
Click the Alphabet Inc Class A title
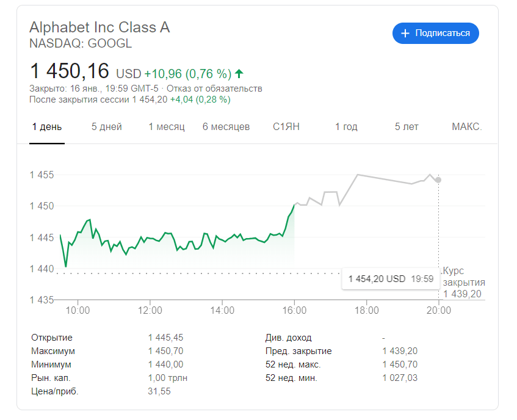point(99,27)
